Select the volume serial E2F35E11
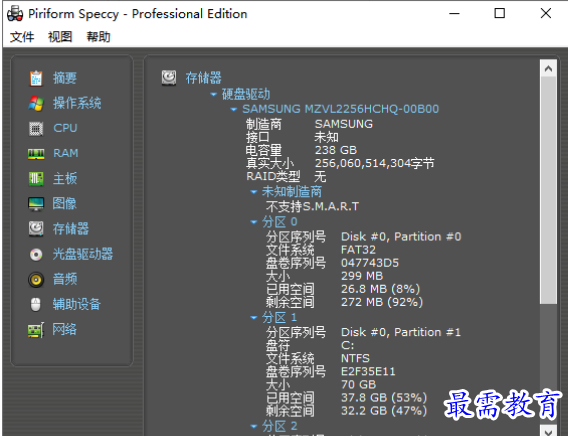Screen dimensions: 568x436 point(368,372)
